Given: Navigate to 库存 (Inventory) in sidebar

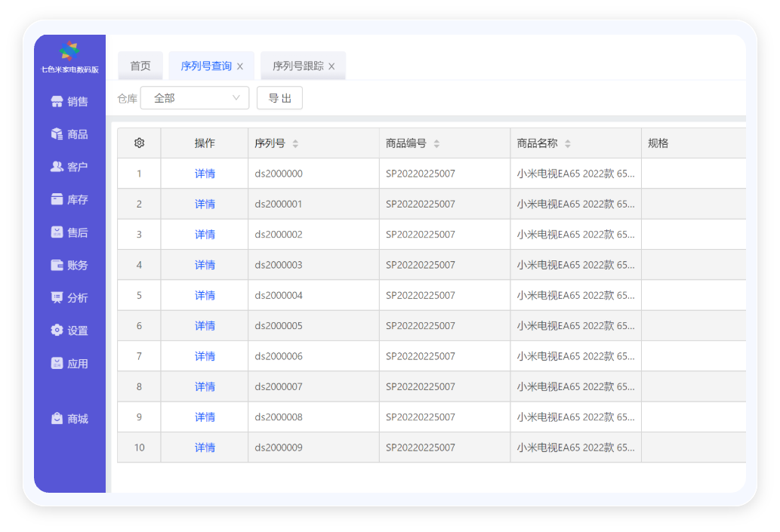Looking at the screenshot, I should tap(69, 199).
